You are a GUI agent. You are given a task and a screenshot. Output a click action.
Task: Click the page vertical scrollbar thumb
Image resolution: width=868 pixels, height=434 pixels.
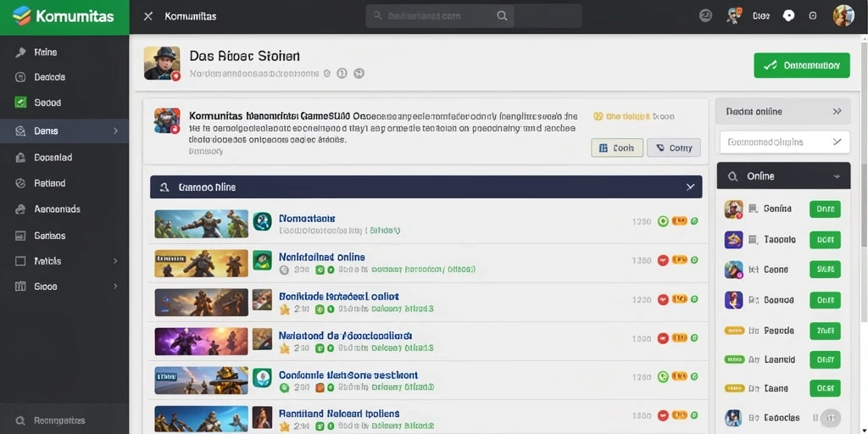(x=864, y=183)
